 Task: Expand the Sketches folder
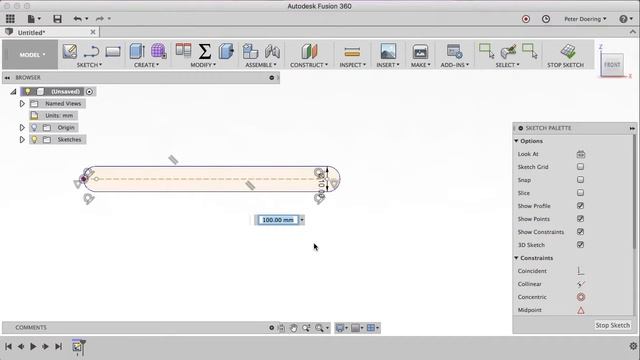(22, 140)
